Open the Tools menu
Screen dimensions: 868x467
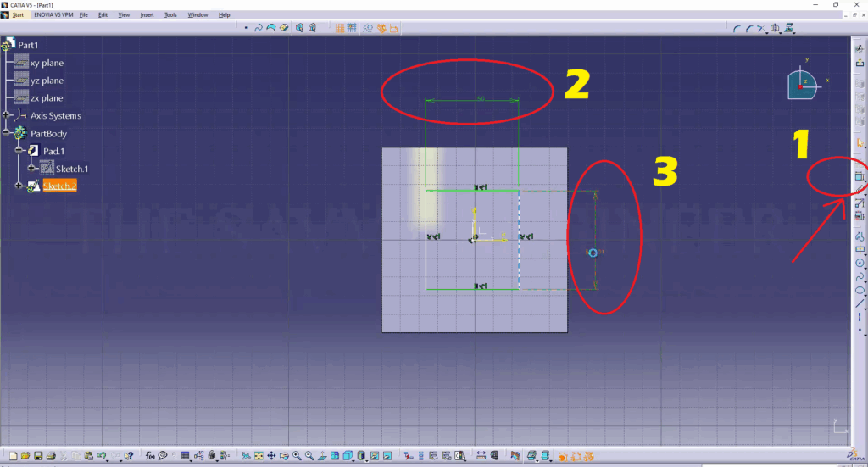[x=170, y=15]
